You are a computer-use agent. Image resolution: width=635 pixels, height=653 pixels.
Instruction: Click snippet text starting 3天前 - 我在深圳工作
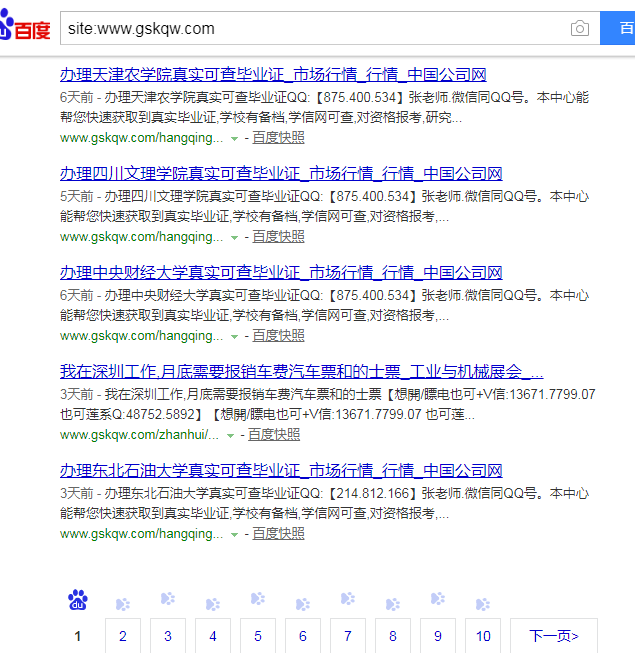328,404
